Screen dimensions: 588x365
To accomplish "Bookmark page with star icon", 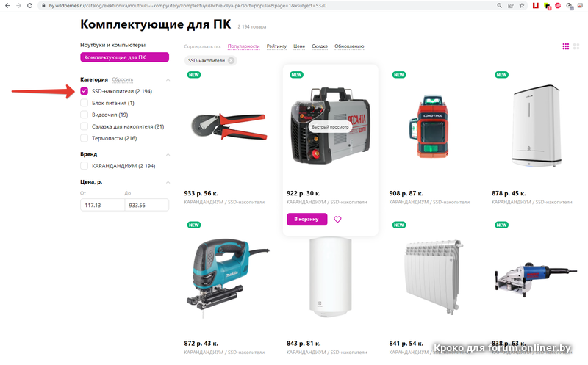I will (522, 6).
